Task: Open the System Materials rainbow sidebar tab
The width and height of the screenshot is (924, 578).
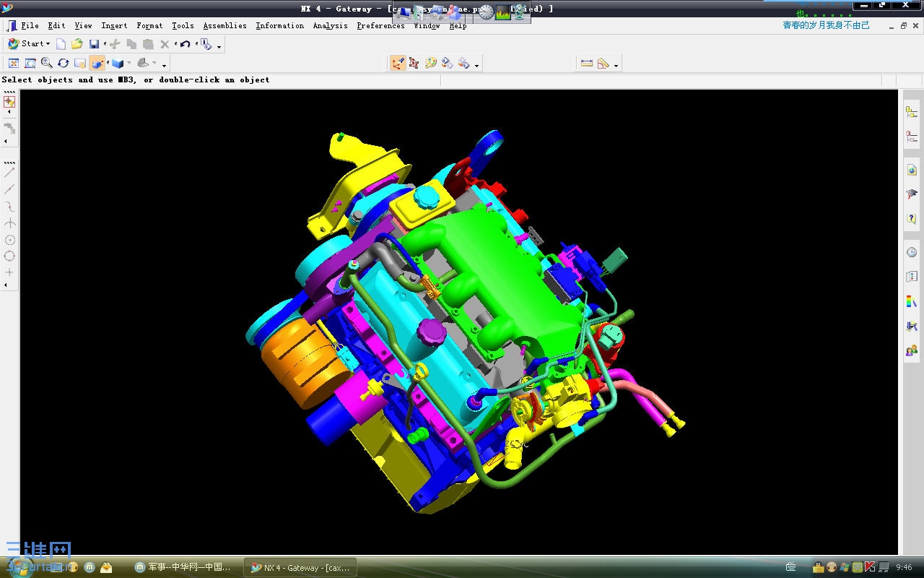Action: coord(912,301)
